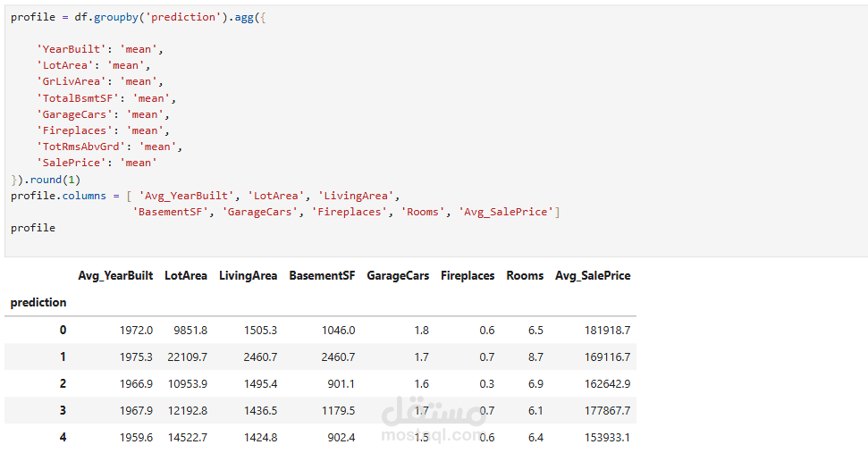The height and width of the screenshot is (453, 868).
Task: Select the GarageCars table column header
Action: (397, 276)
